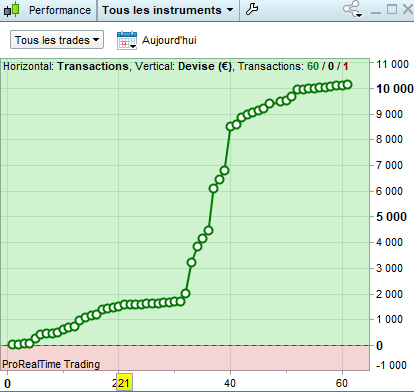The height and width of the screenshot is (392, 414).
Task: Click the 60 x-axis label
Action: pos(342,383)
